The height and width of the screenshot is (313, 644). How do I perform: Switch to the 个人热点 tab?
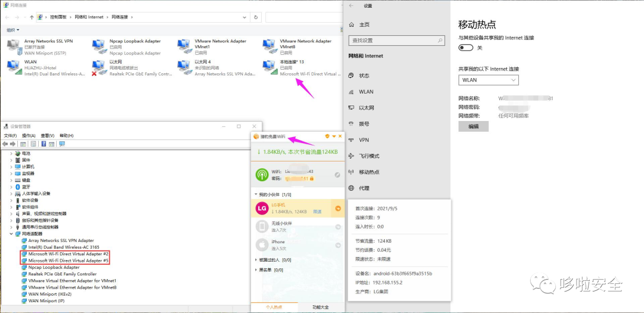[x=274, y=307]
